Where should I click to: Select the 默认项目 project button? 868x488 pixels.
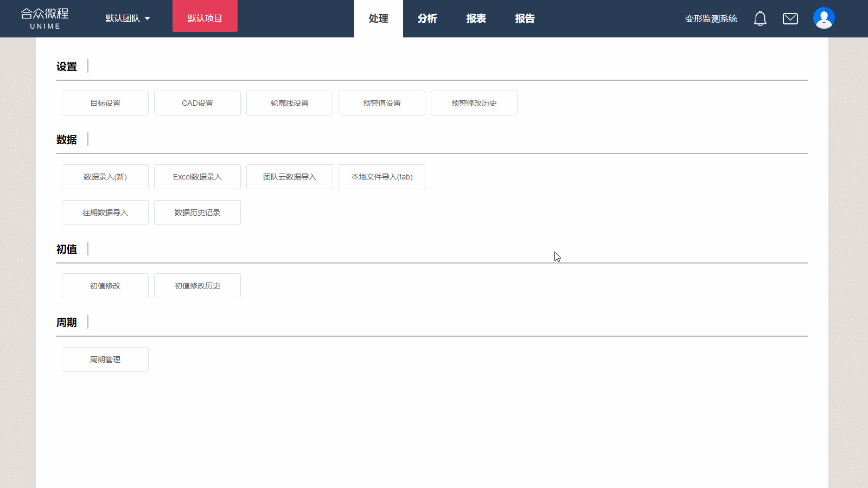click(205, 18)
